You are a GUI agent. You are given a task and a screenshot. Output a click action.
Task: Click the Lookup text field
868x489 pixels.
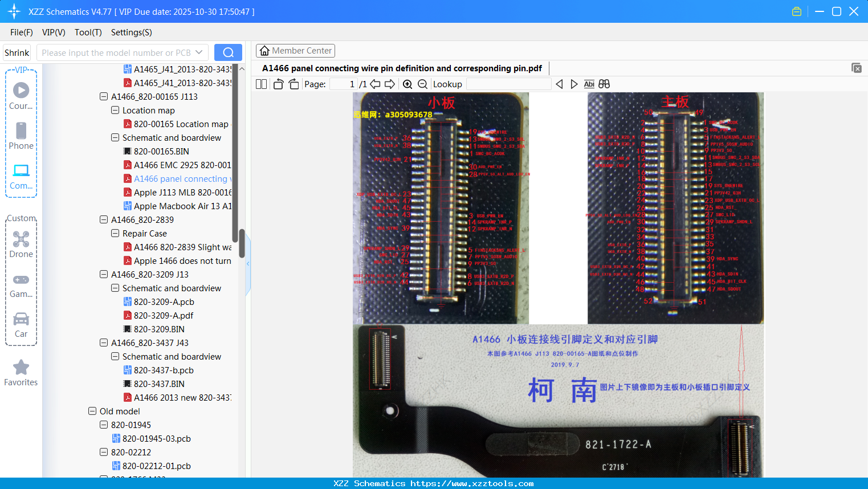click(x=509, y=84)
